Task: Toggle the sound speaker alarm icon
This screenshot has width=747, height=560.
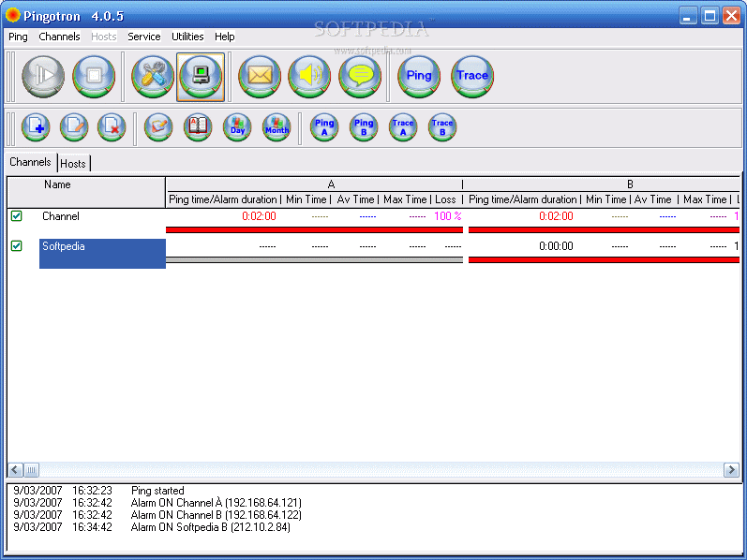Action: click(x=309, y=76)
